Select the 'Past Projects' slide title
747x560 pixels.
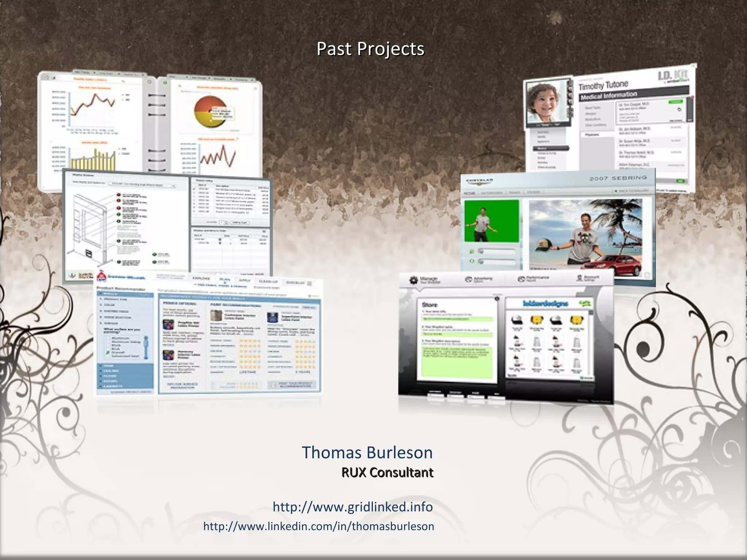point(370,49)
